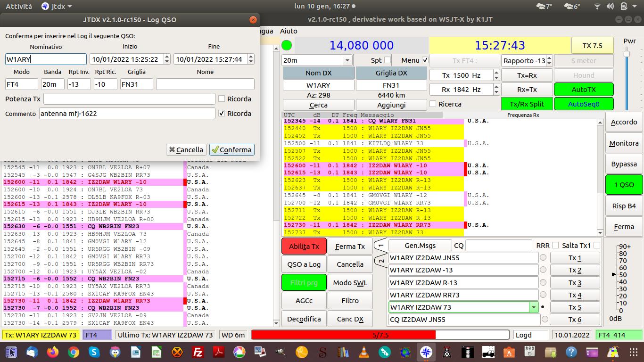Open Firefox from the dock
The image size is (644, 362).
(x=52, y=352)
